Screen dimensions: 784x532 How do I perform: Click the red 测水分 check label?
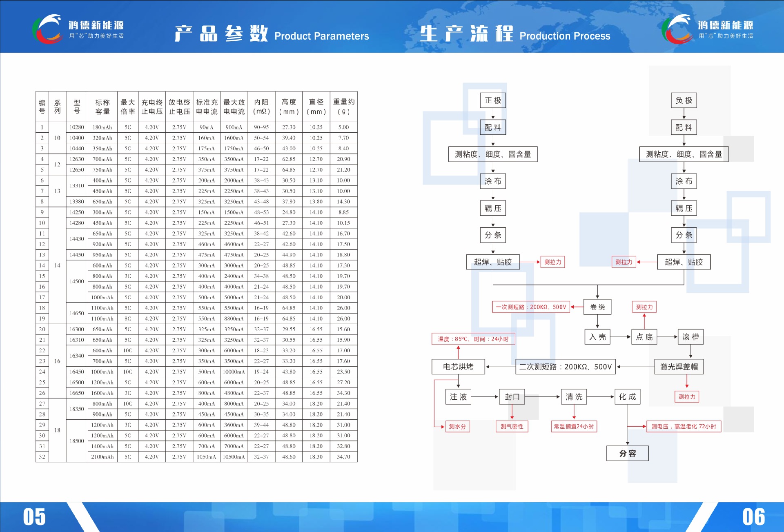coord(457,427)
